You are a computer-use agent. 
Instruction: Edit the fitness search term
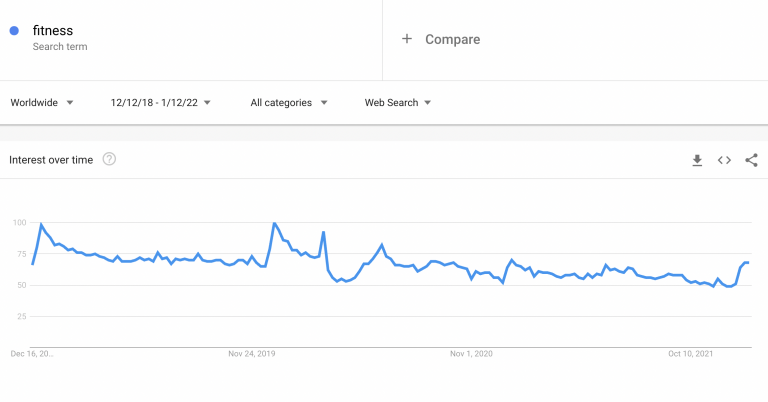[53, 30]
